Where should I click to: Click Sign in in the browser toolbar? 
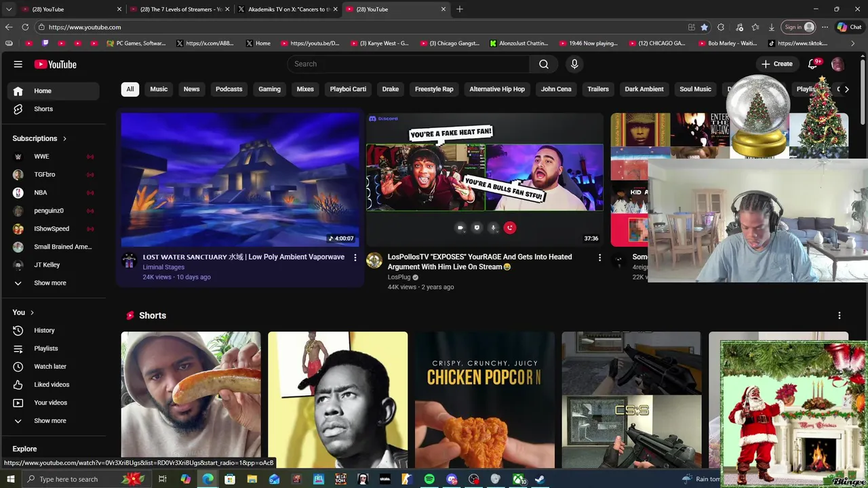(x=798, y=27)
